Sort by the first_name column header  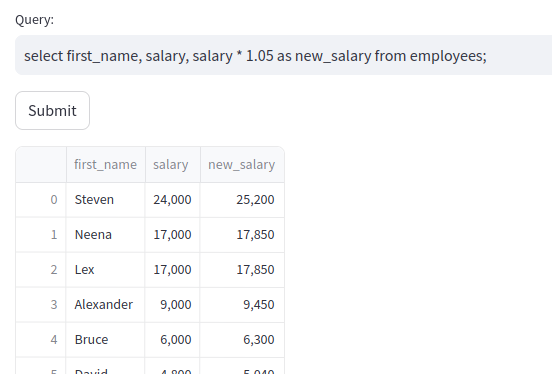pyautogui.click(x=106, y=165)
